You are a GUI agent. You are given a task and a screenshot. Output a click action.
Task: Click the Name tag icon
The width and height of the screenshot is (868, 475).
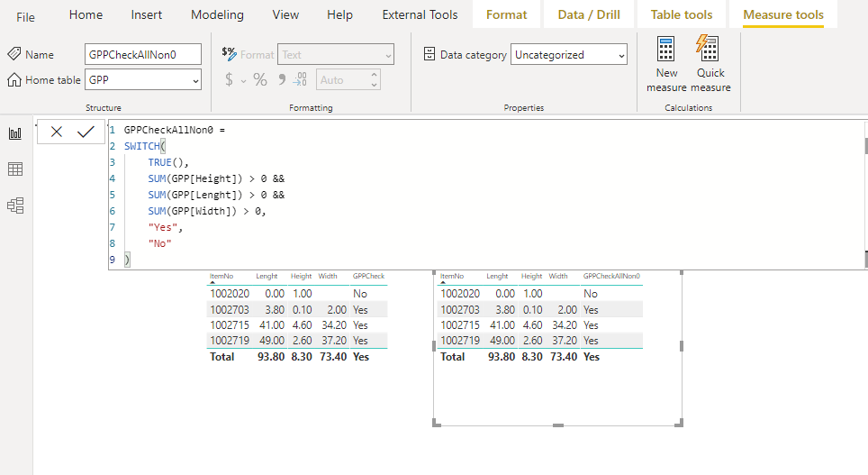[x=14, y=54]
